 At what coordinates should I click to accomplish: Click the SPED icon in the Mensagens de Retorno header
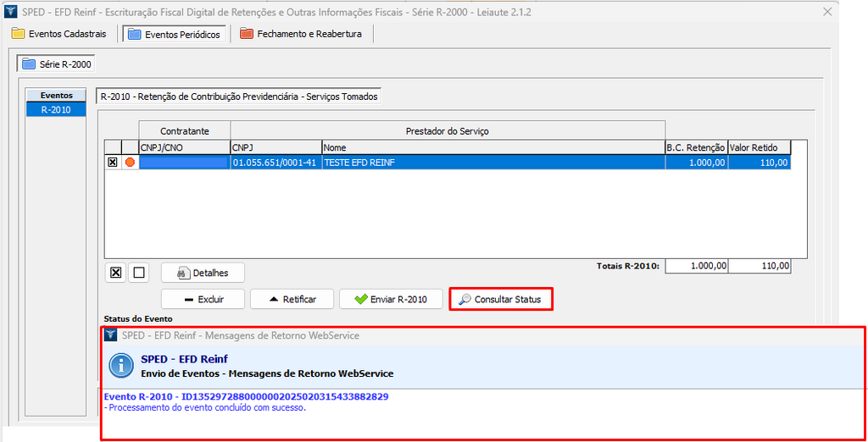[110, 335]
